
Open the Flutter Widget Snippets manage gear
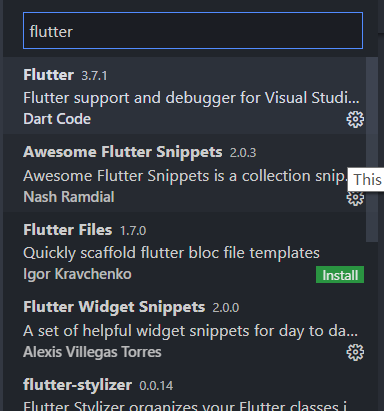tap(355, 352)
